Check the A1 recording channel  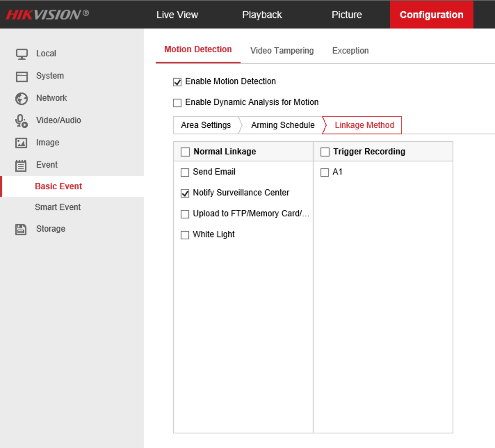click(325, 173)
